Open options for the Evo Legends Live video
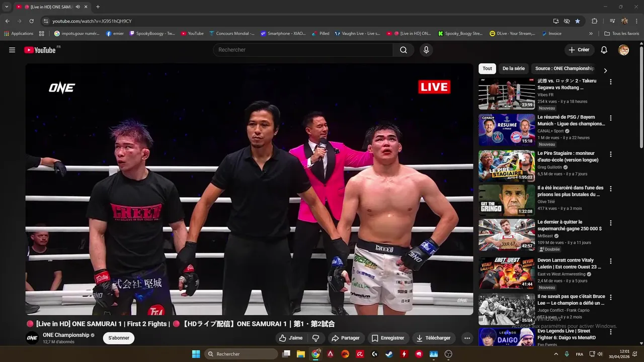The width and height of the screenshot is (644, 362). pos(611,332)
